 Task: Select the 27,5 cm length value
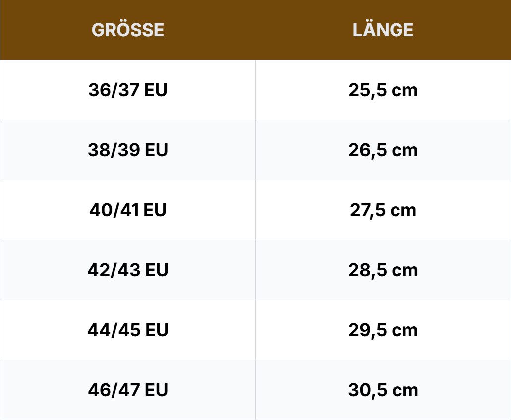[x=383, y=210]
